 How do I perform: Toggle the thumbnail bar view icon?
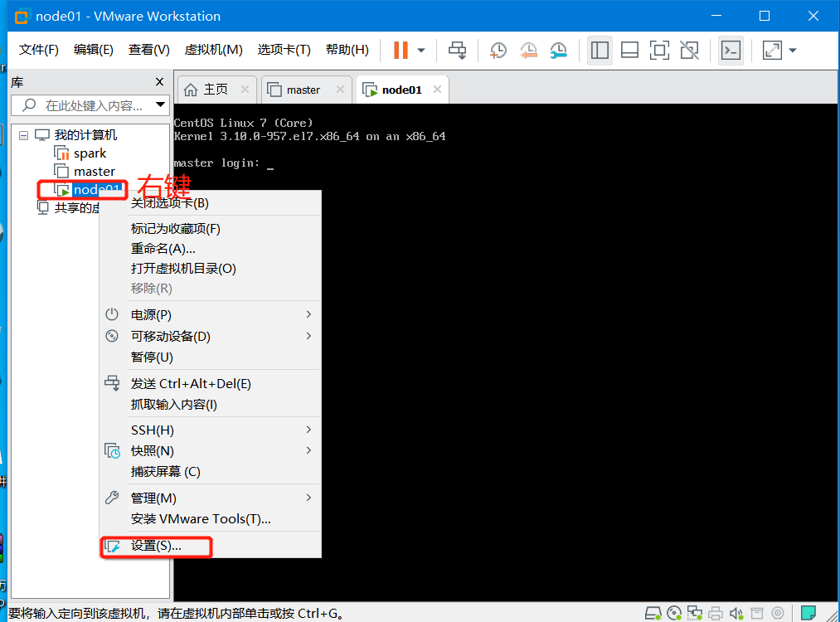click(629, 51)
